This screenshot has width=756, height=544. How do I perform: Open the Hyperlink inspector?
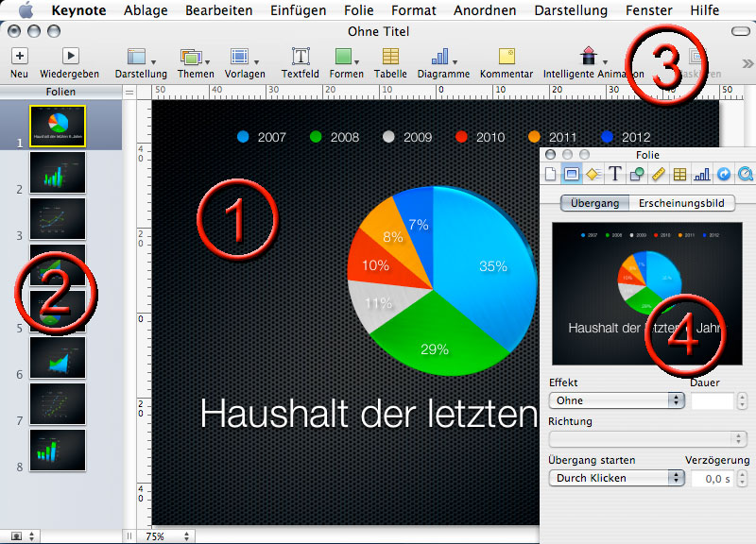pos(725,174)
